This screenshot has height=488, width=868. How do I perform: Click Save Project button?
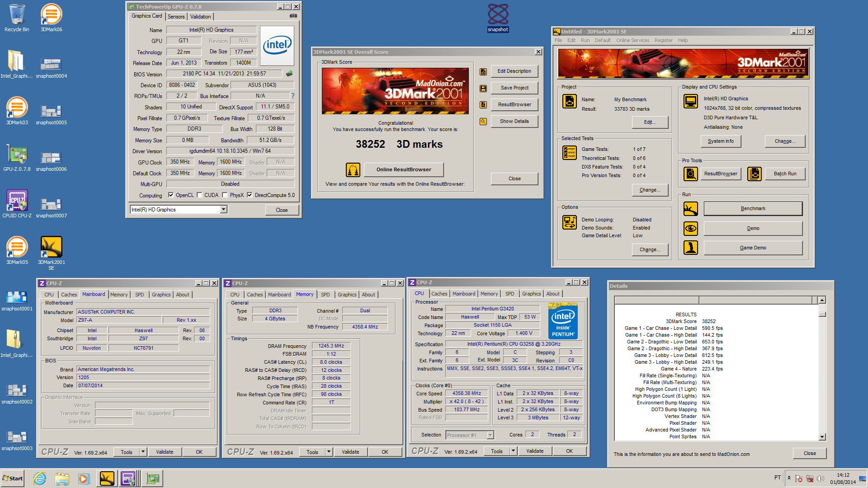point(514,88)
